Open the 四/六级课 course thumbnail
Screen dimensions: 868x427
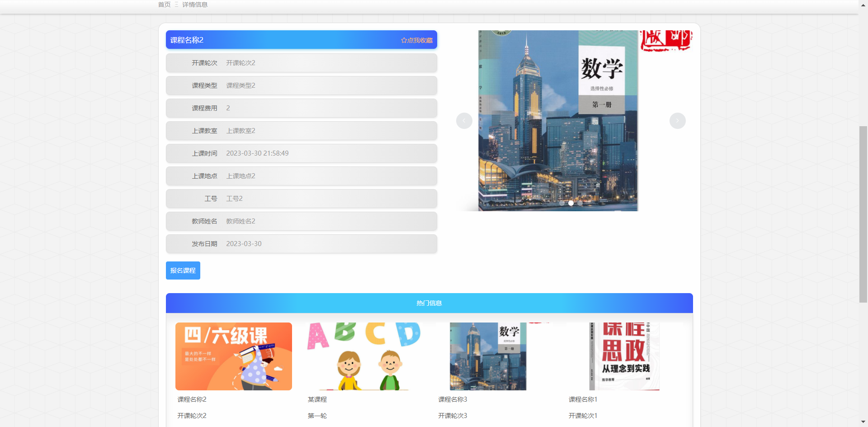point(233,356)
